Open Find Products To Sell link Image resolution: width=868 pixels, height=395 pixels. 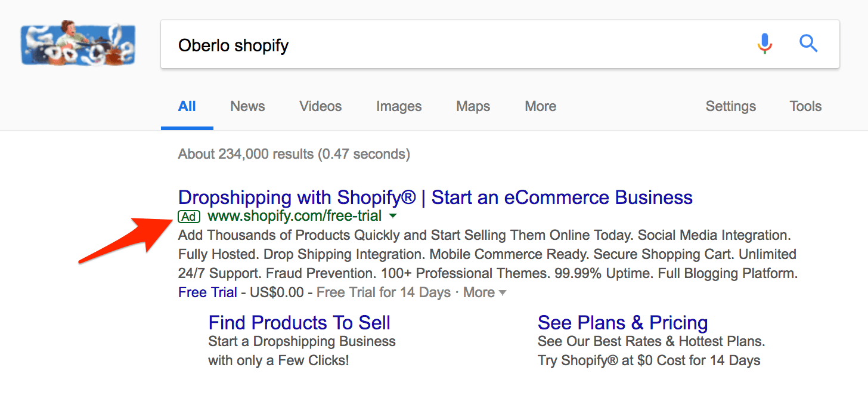[x=299, y=323]
